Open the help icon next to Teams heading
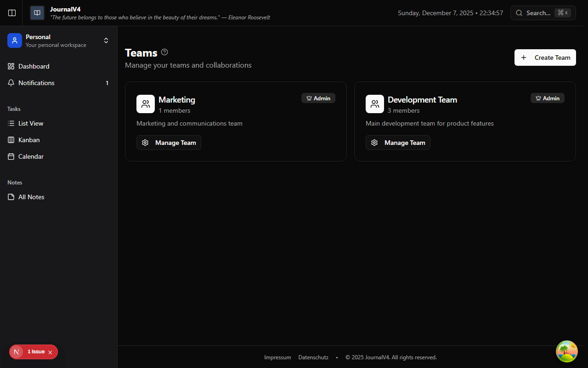The height and width of the screenshot is (368, 588). coord(164,52)
